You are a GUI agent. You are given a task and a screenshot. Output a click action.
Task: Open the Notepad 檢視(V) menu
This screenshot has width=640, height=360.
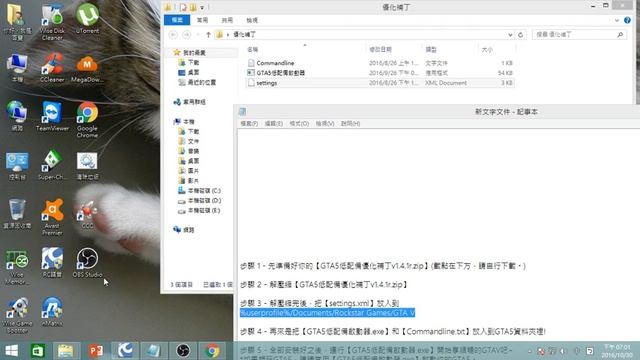click(325, 124)
